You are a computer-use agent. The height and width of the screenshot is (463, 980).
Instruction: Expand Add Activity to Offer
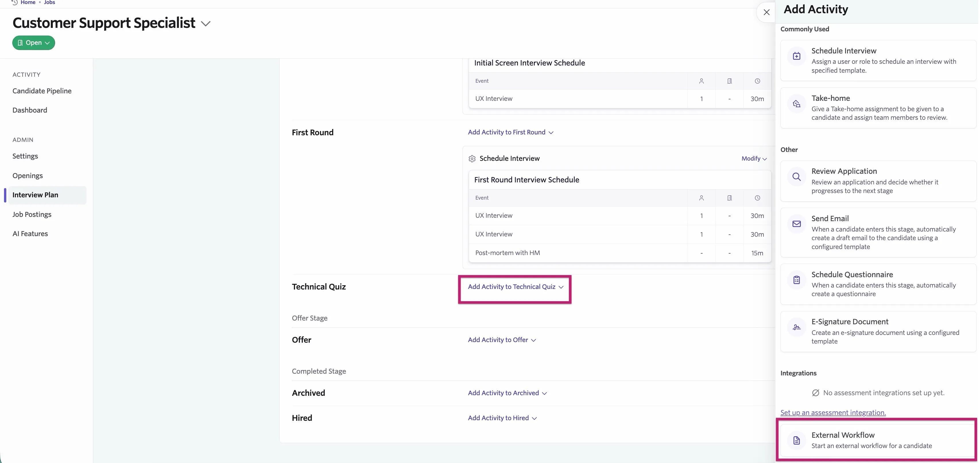coord(502,340)
